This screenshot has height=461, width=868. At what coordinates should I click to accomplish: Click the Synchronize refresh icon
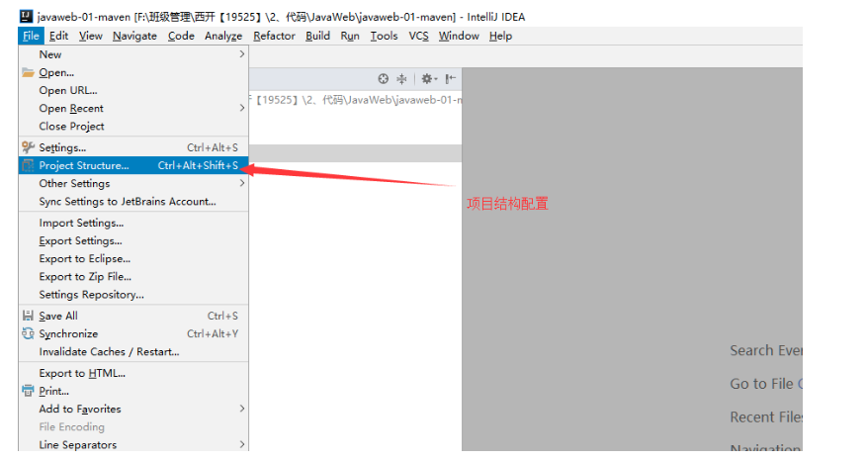click(x=28, y=333)
